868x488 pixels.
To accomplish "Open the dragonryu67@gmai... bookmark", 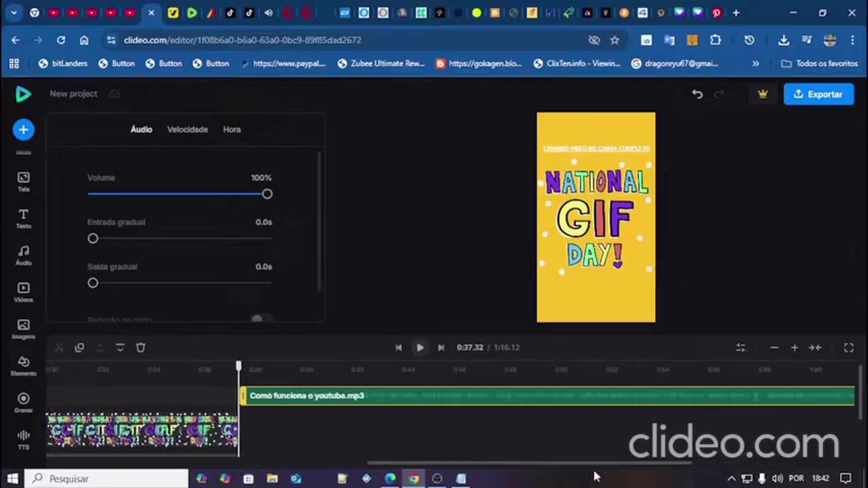I will coord(675,64).
